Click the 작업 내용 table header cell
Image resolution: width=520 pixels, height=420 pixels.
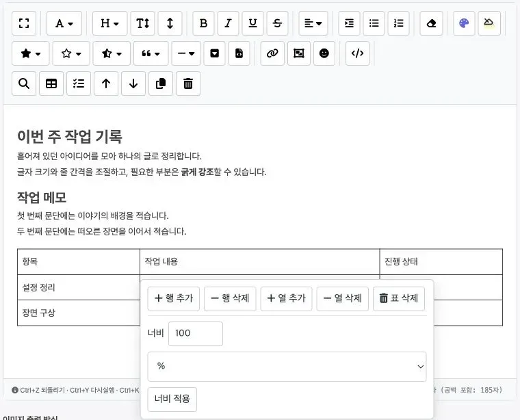point(260,262)
